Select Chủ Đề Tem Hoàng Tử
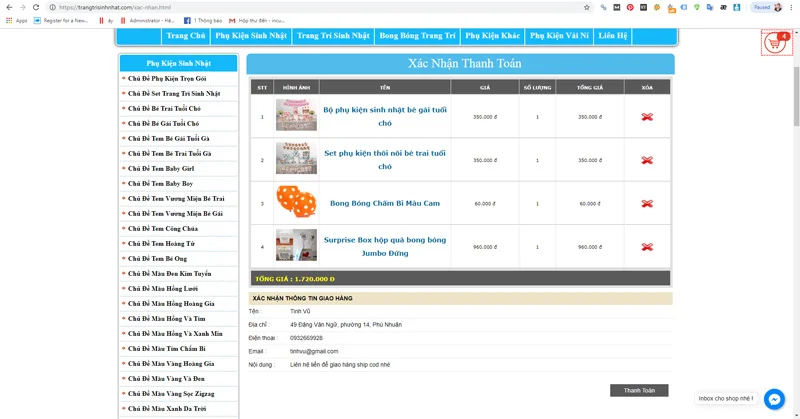The width and height of the screenshot is (800, 419). pos(161,243)
